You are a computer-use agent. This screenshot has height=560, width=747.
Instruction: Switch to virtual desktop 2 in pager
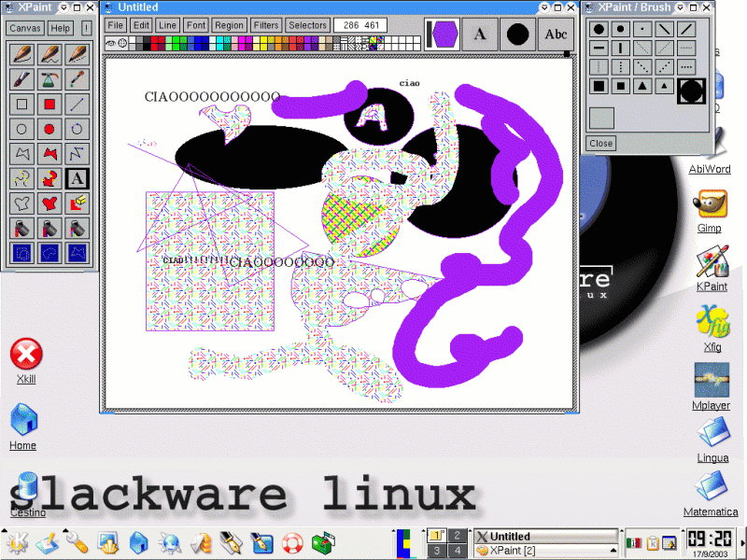[457, 535]
